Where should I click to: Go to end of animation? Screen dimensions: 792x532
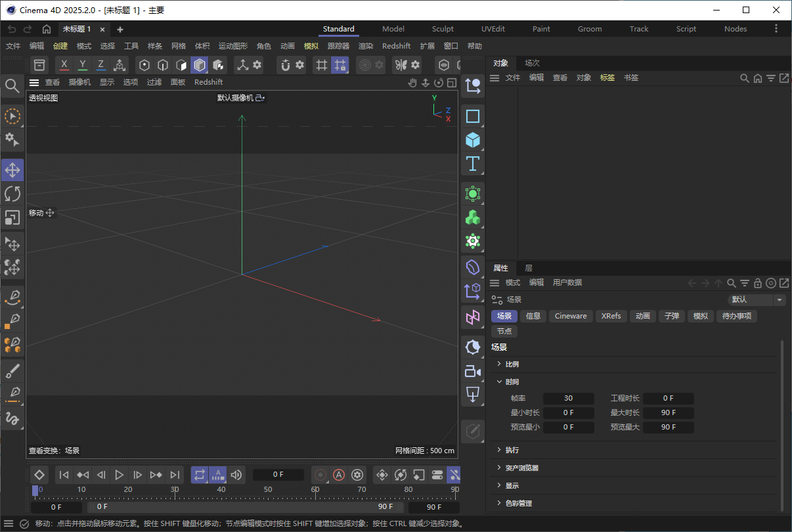(x=174, y=474)
